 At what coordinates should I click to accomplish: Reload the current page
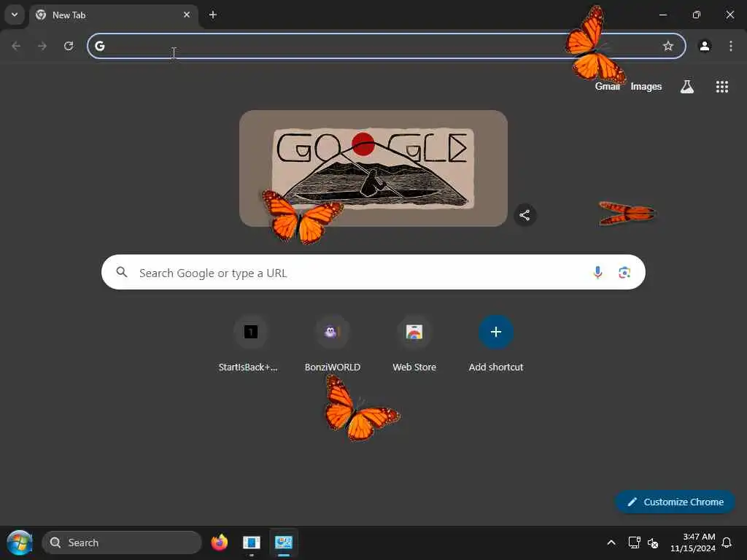point(69,46)
